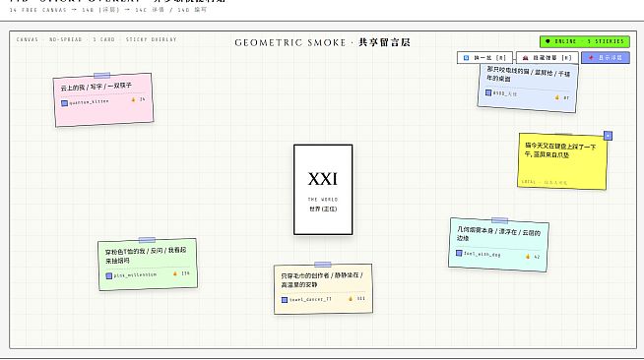This screenshot has height=360, width=644.
Task: Click the 14 FREE CANVAS subtitle text
Action: (x=108, y=10)
